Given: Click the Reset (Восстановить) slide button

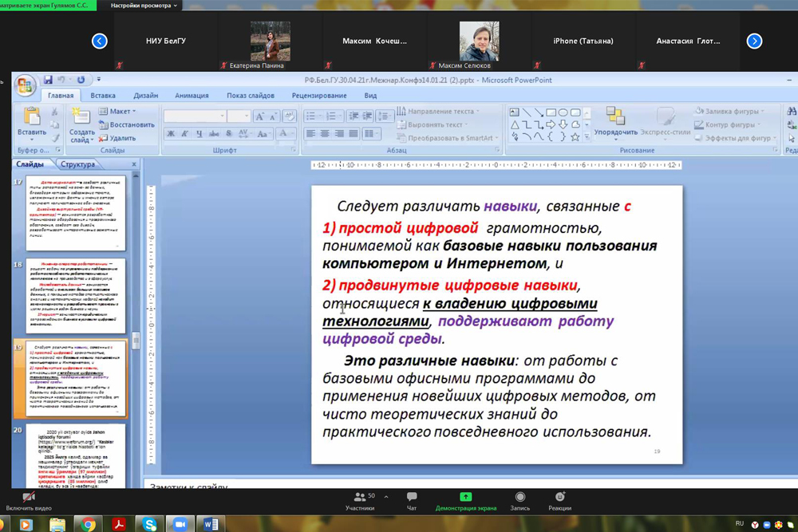Looking at the screenshot, I should pyautogui.click(x=126, y=124).
